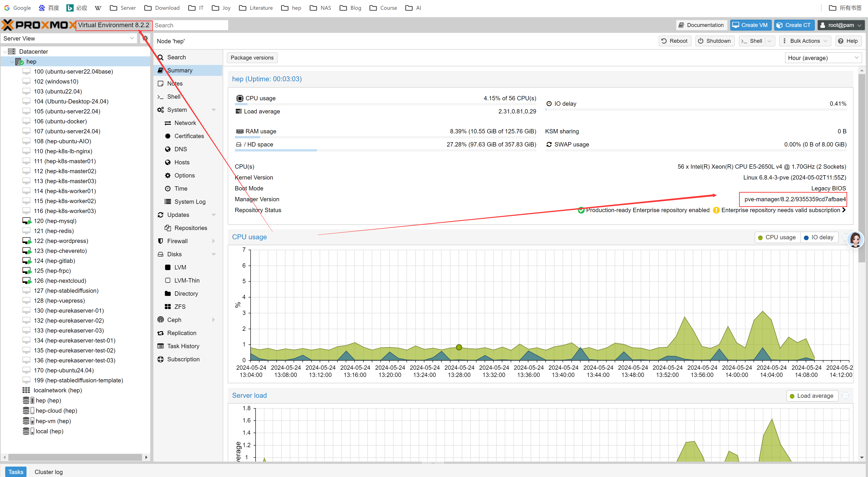
Task: Expand the Firewall submenu arrow
Action: point(214,241)
